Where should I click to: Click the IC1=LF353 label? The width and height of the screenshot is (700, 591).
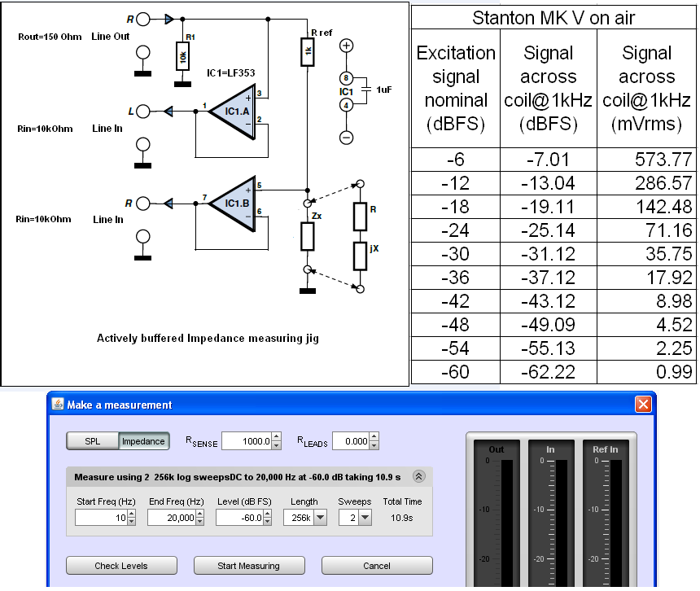[230, 72]
